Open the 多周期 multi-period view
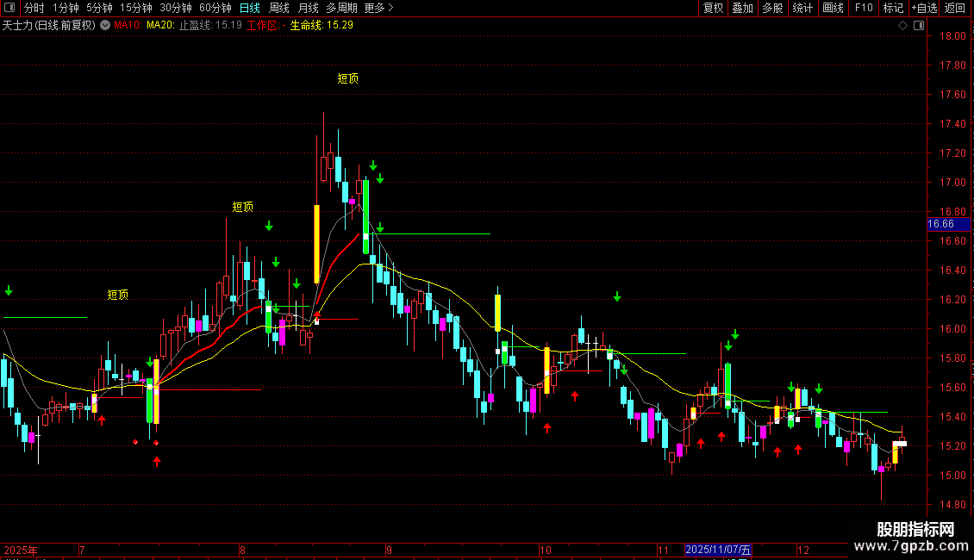Image resolution: width=974 pixels, height=560 pixels. pyautogui.click(x=341, y=8)
